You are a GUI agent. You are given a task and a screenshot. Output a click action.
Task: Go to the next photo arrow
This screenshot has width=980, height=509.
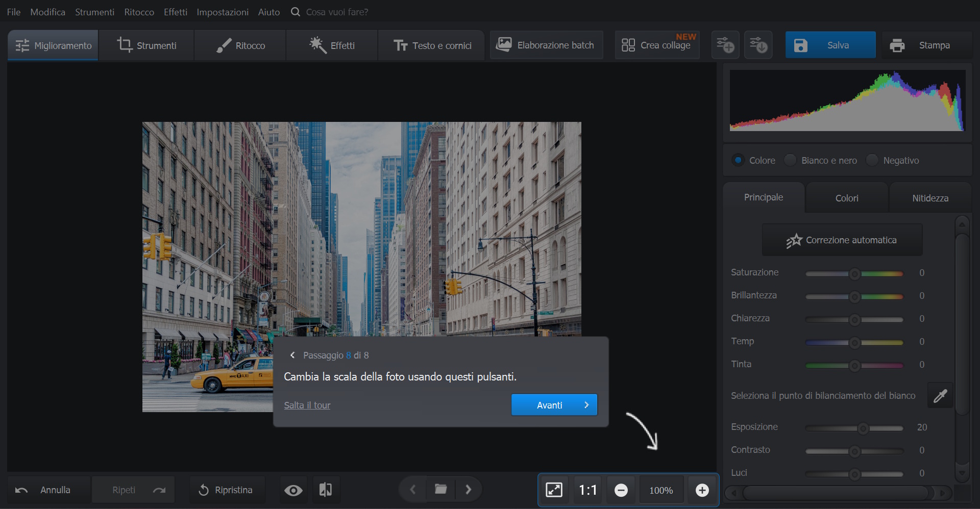pyautogui.click(x=468, y=490)
